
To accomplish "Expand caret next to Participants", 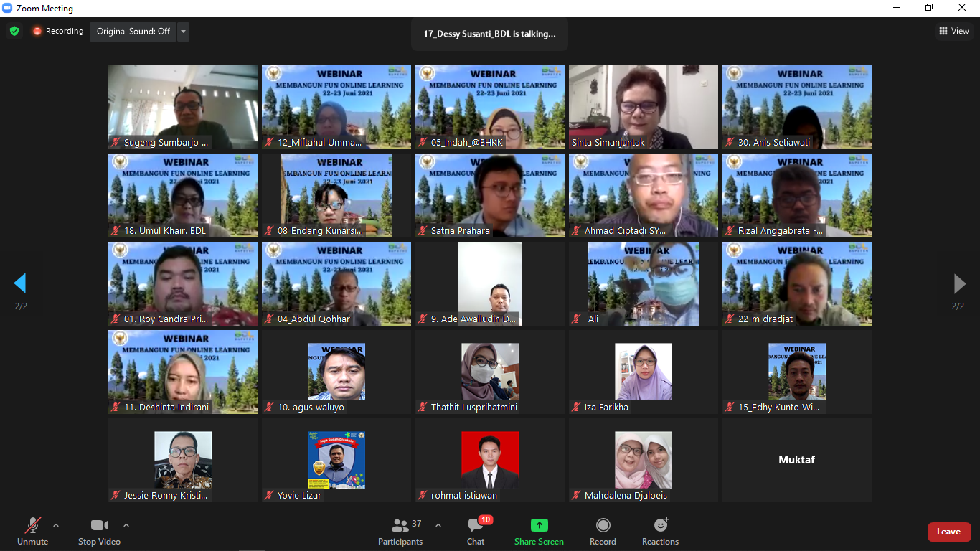I will [438, 525].
